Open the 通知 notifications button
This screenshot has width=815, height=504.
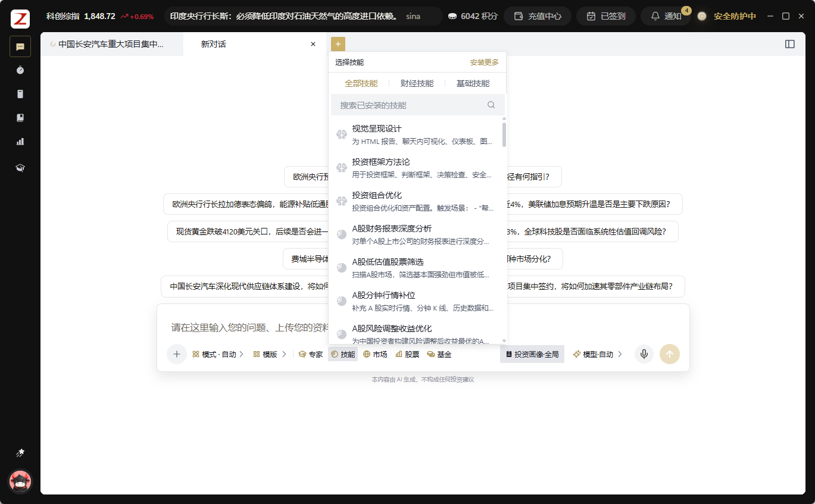pyautogui.click(x=666, y=16)
